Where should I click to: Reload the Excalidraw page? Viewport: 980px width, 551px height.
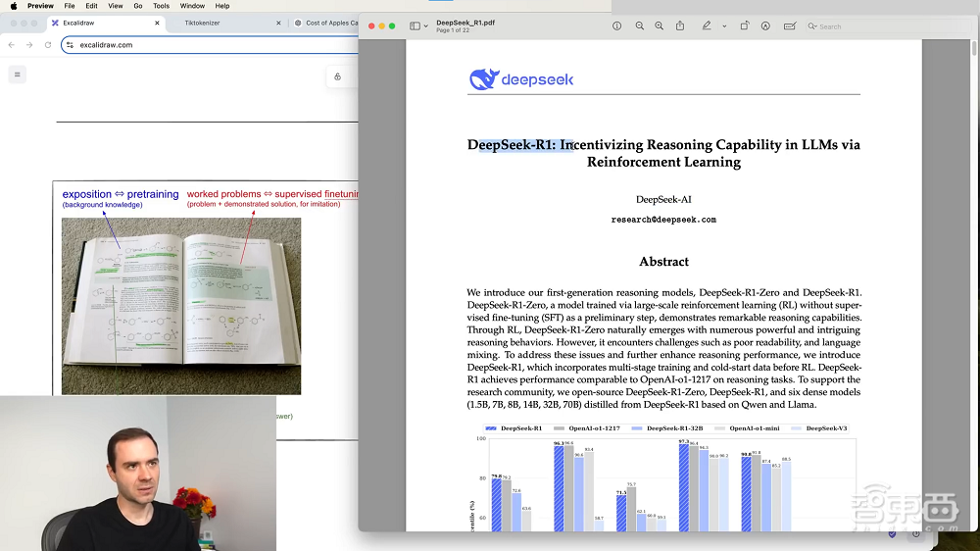48,44
